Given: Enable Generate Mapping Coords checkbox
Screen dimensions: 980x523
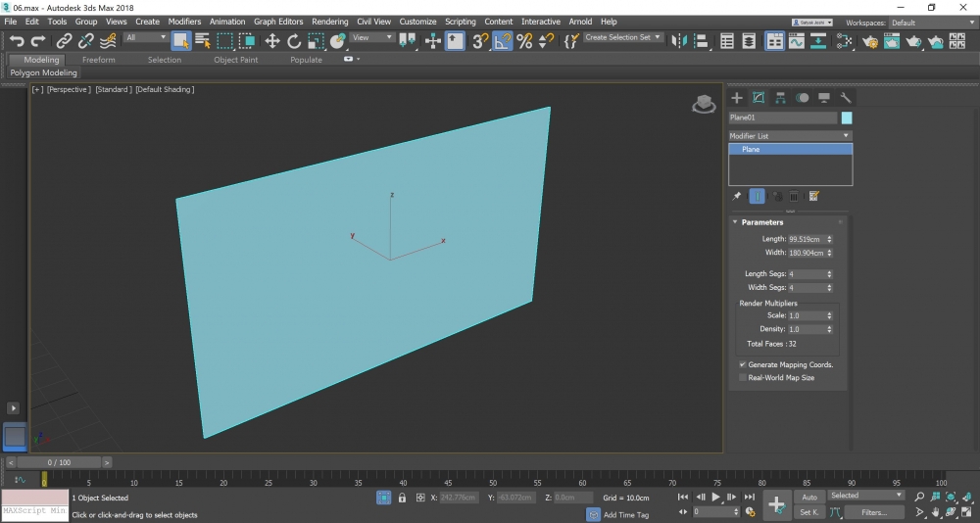Looking at the screenshot, I should (x=743, y=364).
